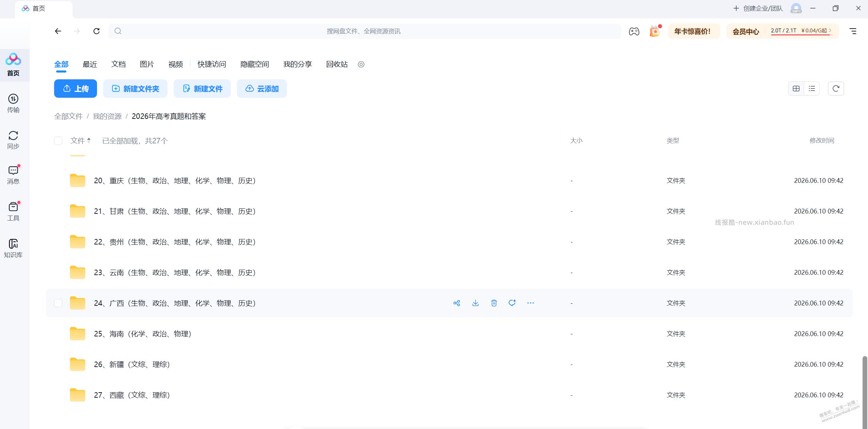Delete the 24、广西 folder with trash icon
The width and height of the screenshot is (868, 429).
(x=494, y=303)
